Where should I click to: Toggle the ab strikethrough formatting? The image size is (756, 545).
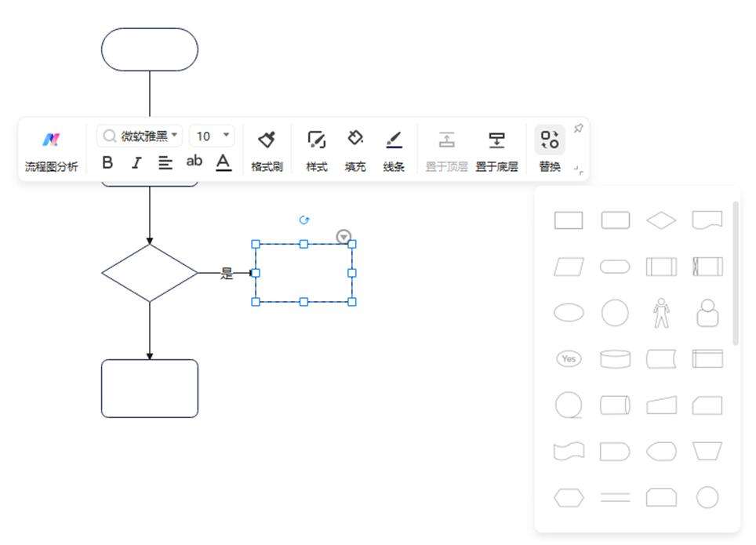[x=194, y=162]
